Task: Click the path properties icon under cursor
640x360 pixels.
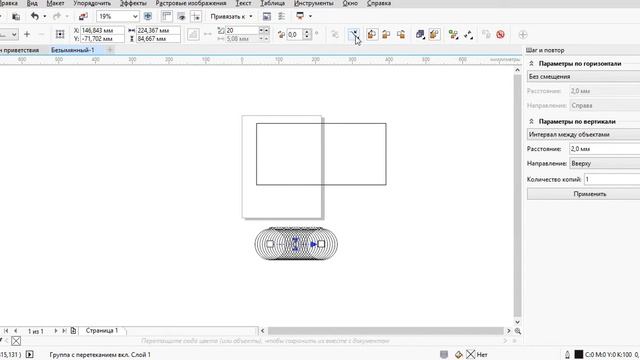Action: [x=353, y=35]
